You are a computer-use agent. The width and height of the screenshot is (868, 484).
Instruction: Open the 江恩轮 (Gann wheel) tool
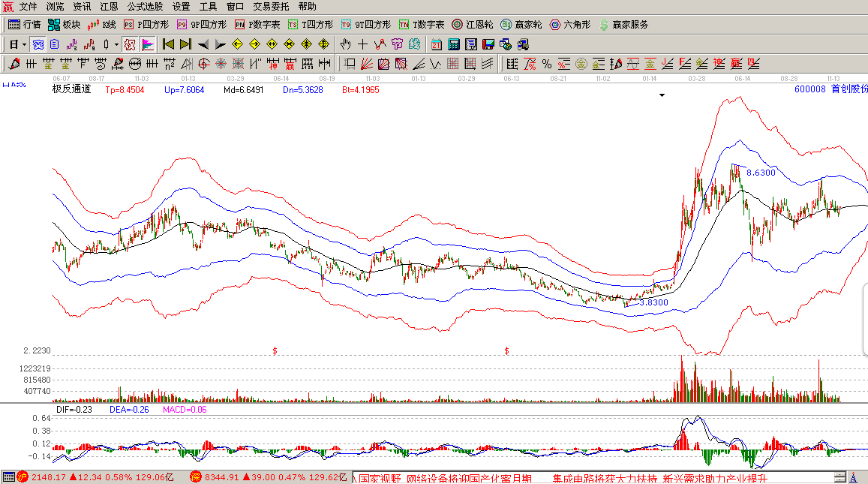[x=472, y=25]
